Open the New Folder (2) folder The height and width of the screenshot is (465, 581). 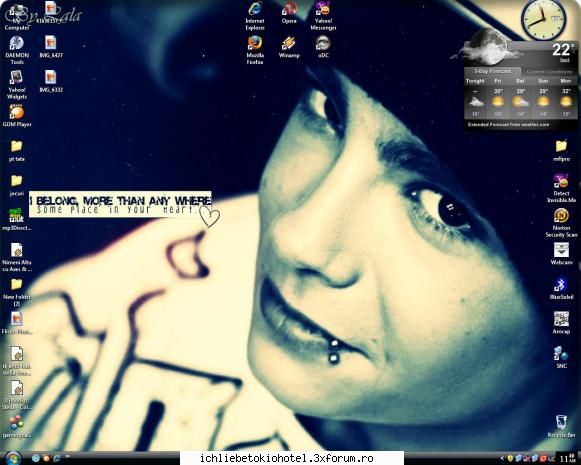pos(17,292)
